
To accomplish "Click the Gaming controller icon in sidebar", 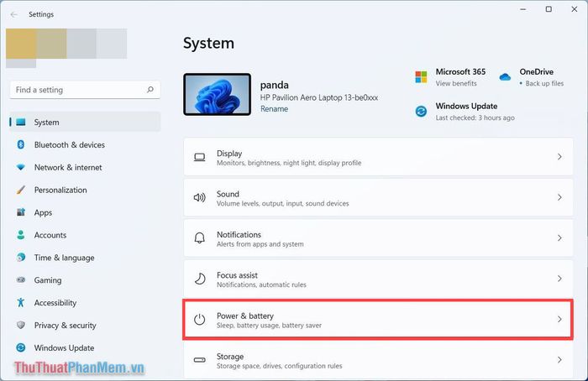I will click(21, 280).
